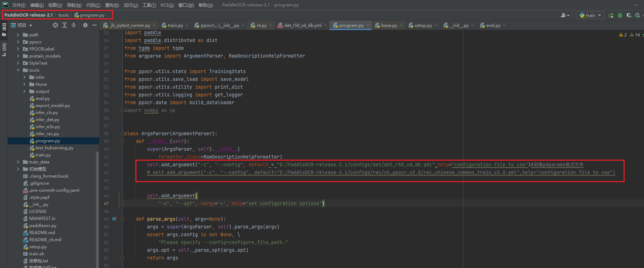This screenshot has width=644, height=268.
Task: Expand the output folder under tools
Action: (x=24, y=91)
